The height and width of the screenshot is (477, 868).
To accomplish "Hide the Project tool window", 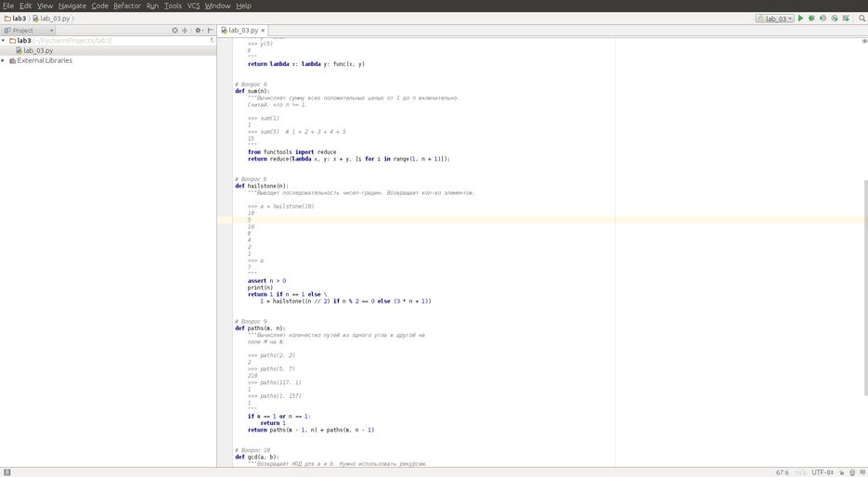I will pyautogui.click(x=211, y=31).
